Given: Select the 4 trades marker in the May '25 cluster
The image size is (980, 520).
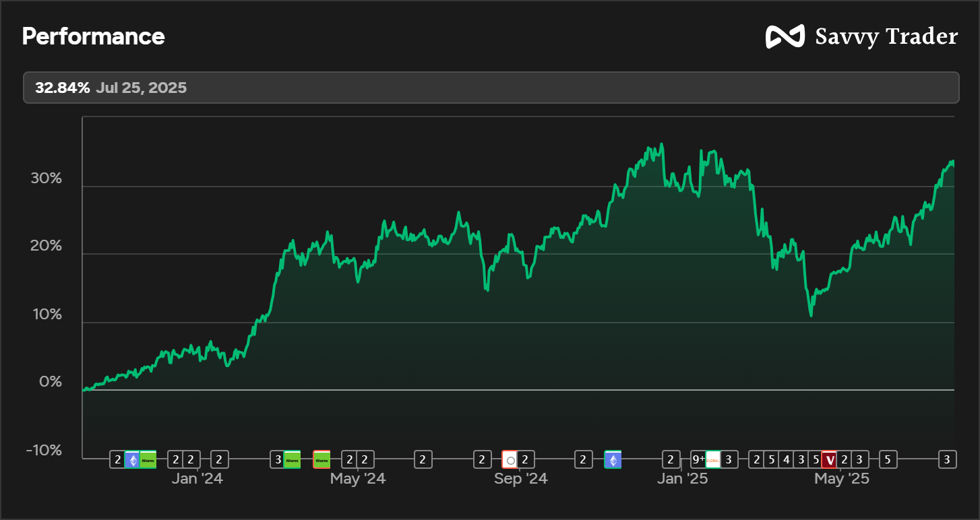Looking at the screenshot, I should pyautogui.click(x=787, y=459).
